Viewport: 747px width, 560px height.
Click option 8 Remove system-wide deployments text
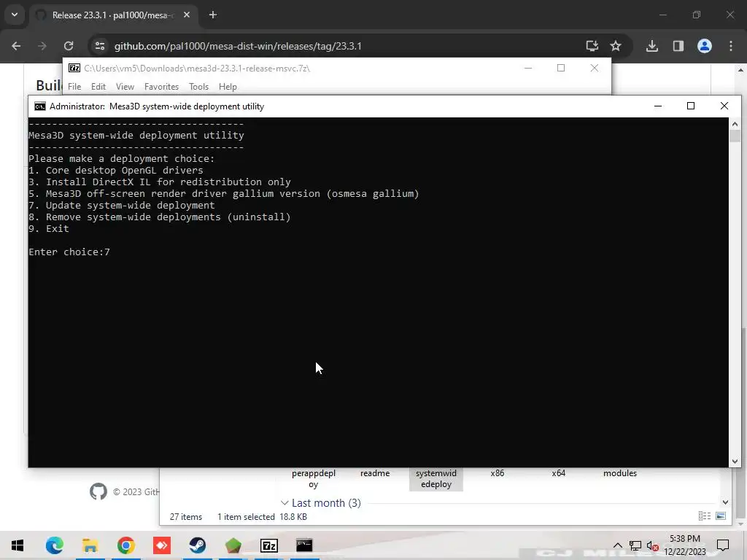click(x=159, y=217)
